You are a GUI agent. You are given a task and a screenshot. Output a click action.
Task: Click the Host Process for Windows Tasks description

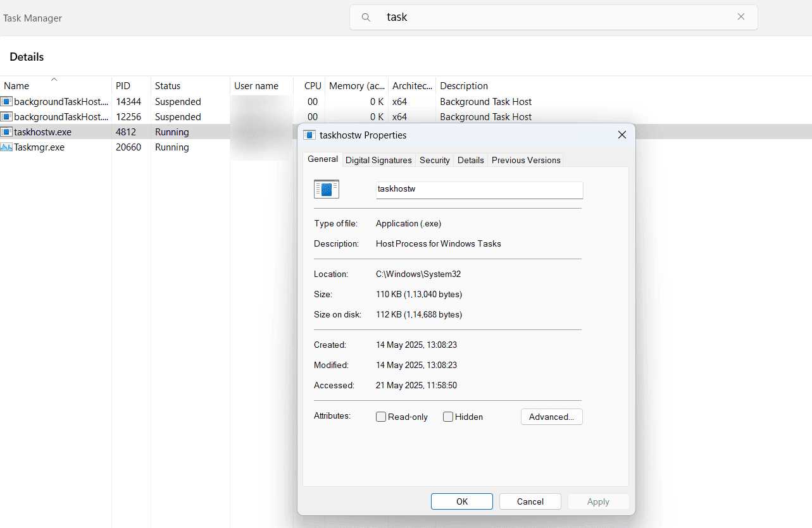(439, 243)
